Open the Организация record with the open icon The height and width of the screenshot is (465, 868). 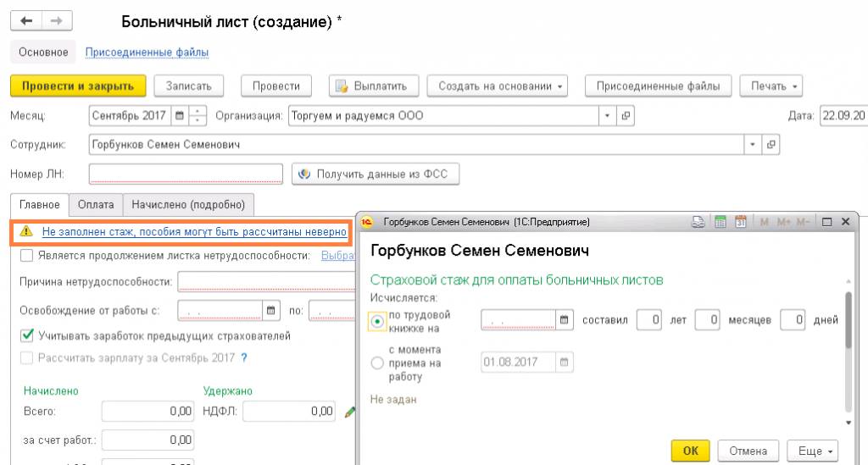click(x=626, y=115)
